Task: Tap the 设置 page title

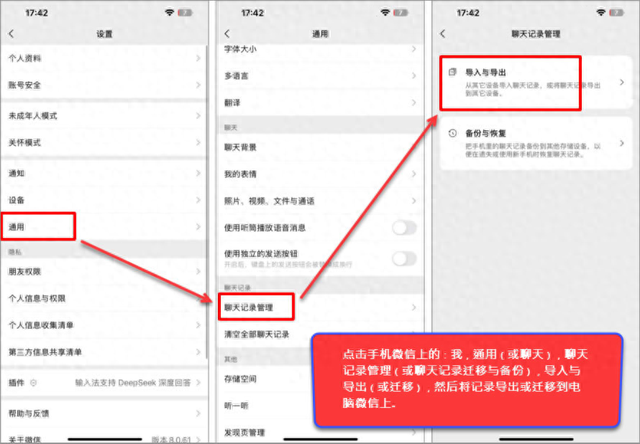Action: [104, 34]
